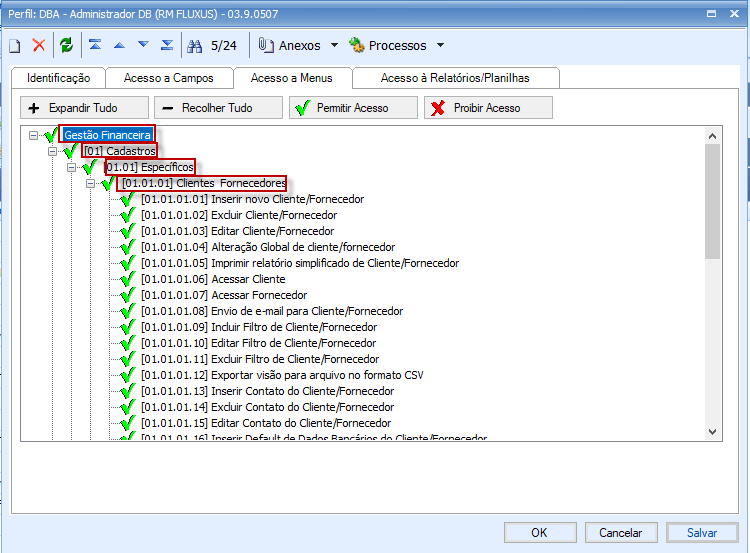
Task: Toggle the check mark of [01] Cadastros
Action: click(70, 151)
